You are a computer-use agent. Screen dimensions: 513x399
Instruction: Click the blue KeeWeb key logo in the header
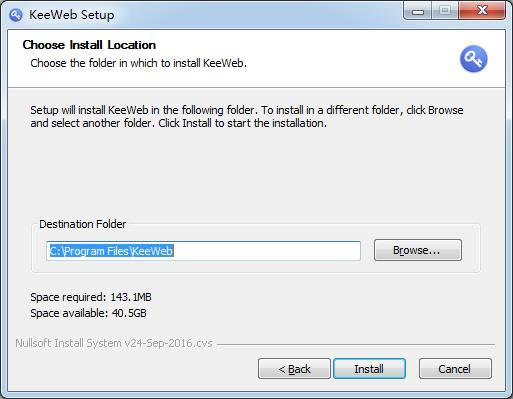coord(473,59)
